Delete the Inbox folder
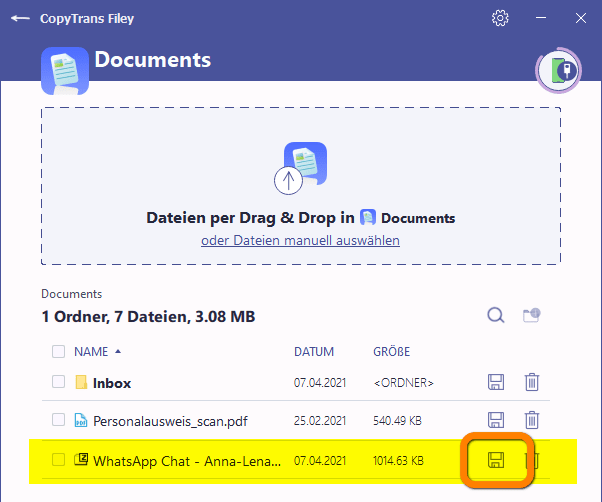This screenshot has width=602, height=502. [532, 382]
